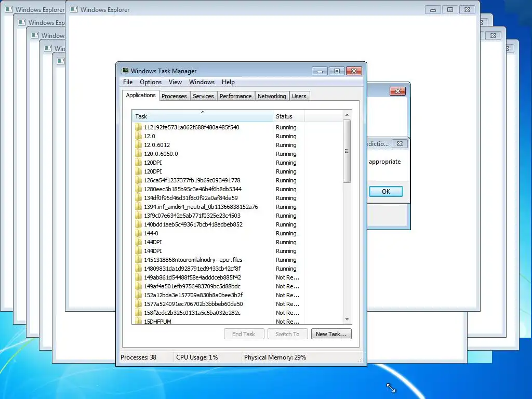Open the View menu
The image size is (532, 399).
coord(175,82)
